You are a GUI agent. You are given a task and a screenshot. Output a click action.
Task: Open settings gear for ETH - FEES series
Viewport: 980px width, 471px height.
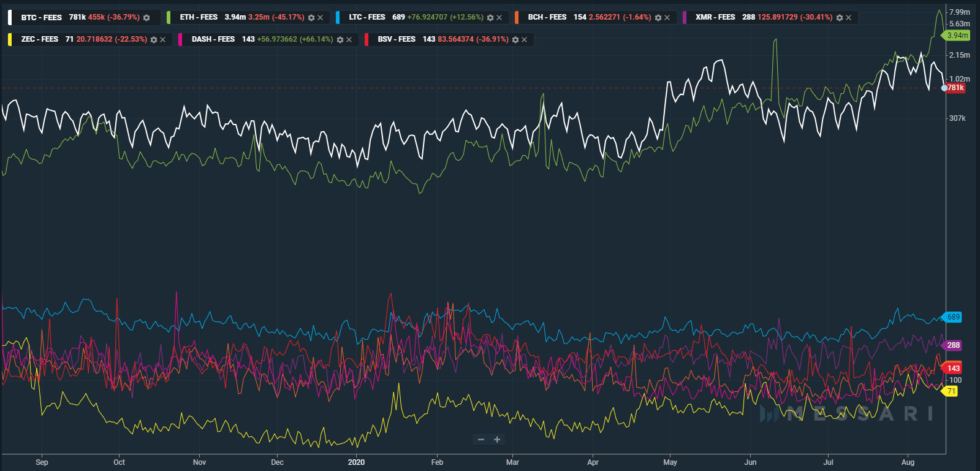tap(311, 18)
